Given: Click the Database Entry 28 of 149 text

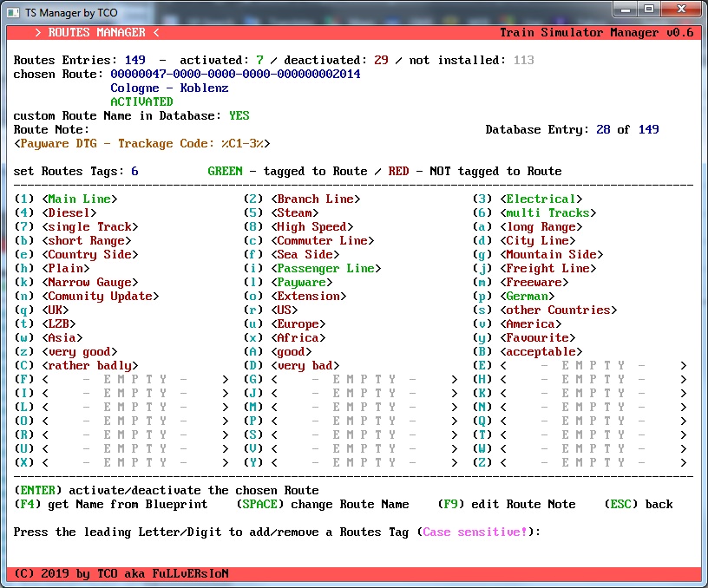Looking at the screenshot, I should 573,130.
